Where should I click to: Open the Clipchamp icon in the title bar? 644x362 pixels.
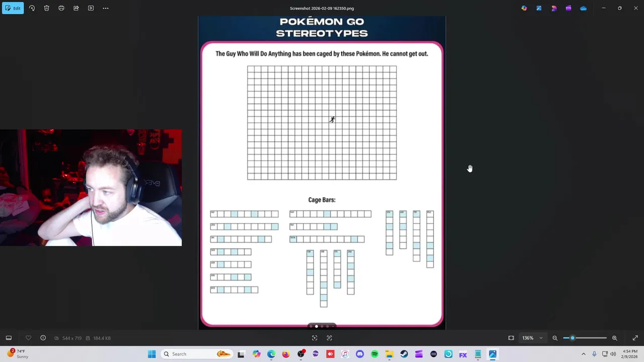569,8
